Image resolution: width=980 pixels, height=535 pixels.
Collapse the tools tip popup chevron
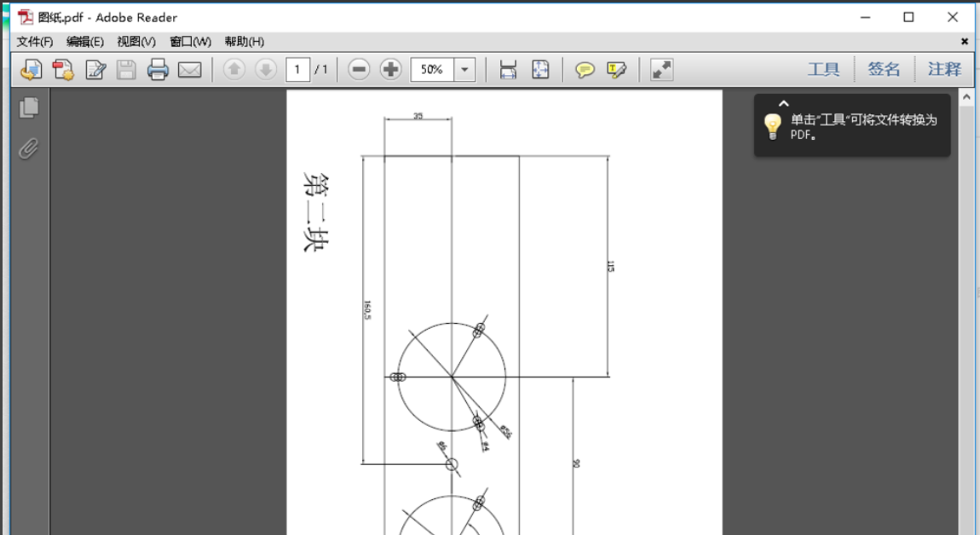[783, 103]
